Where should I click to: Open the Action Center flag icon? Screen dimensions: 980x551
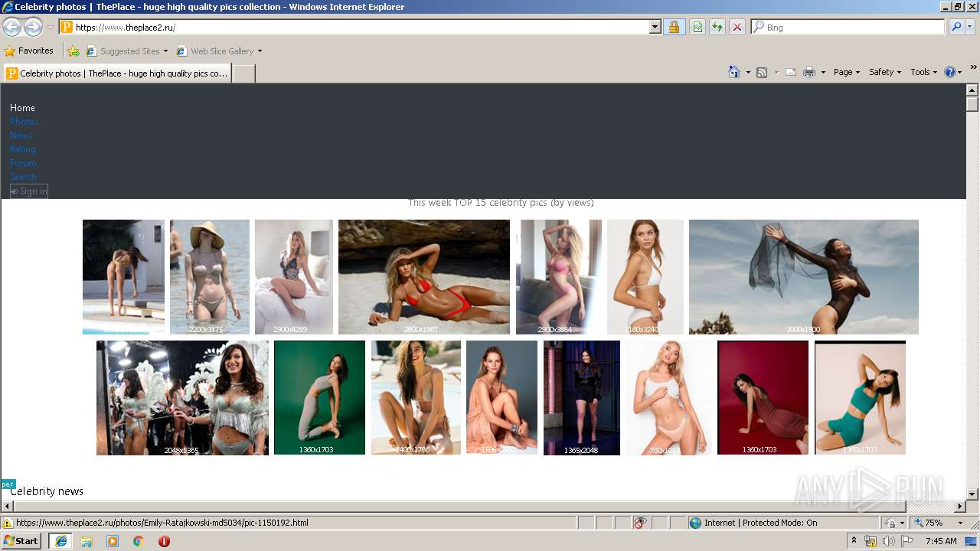[906, 541]
